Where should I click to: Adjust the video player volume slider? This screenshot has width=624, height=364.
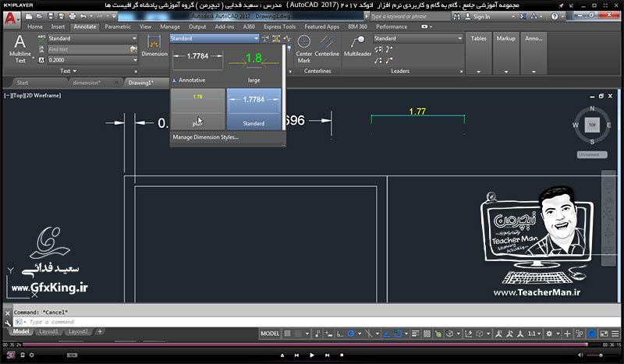(x=600, y=355)
